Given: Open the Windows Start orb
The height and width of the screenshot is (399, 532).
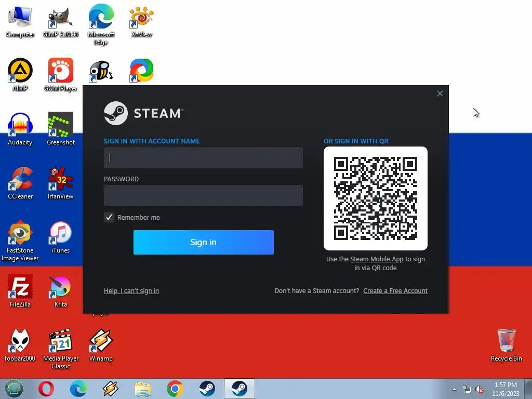Looking at the screenshot, I should (14, 389).
